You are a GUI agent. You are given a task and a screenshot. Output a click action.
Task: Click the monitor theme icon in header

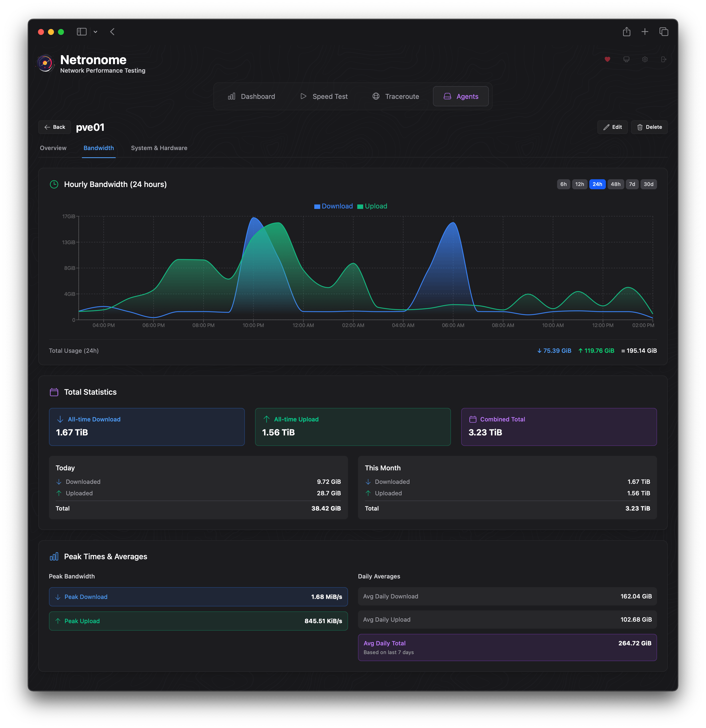[x=626, y=59]
